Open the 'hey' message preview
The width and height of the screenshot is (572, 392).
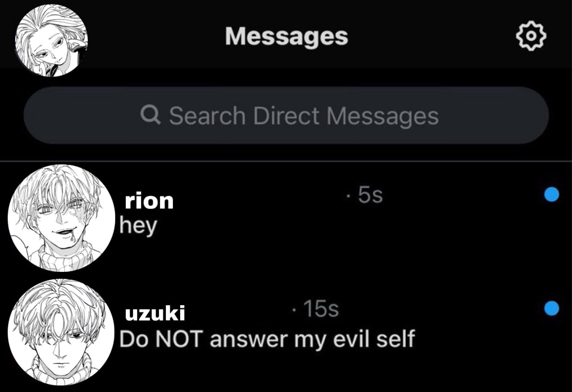click(x=138, y=226)
